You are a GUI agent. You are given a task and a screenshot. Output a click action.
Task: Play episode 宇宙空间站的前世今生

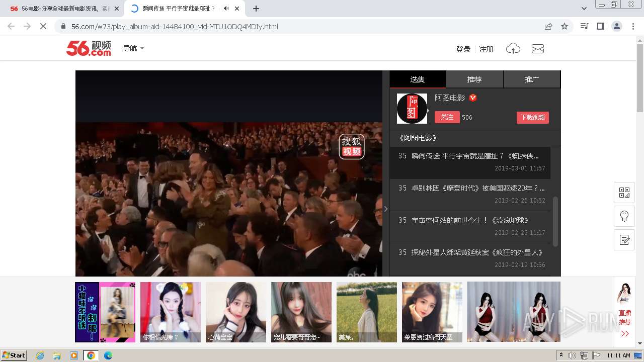[470, 227]
